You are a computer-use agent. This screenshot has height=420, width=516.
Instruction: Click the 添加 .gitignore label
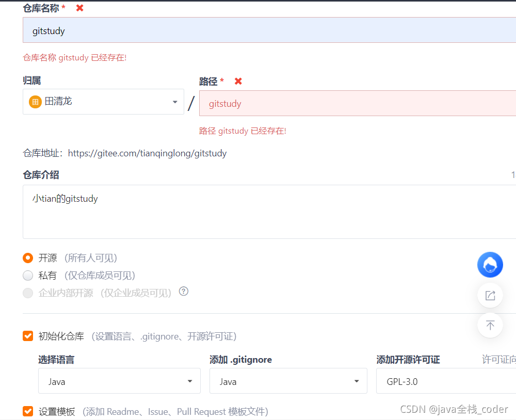(240, 360)
